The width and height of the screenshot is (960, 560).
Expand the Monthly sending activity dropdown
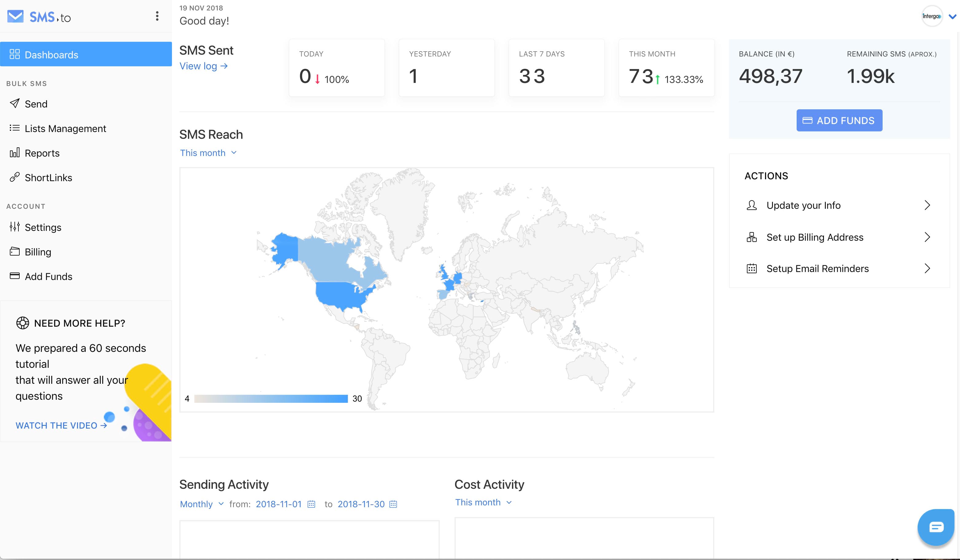pyautogui.click(x=201, y=504)
